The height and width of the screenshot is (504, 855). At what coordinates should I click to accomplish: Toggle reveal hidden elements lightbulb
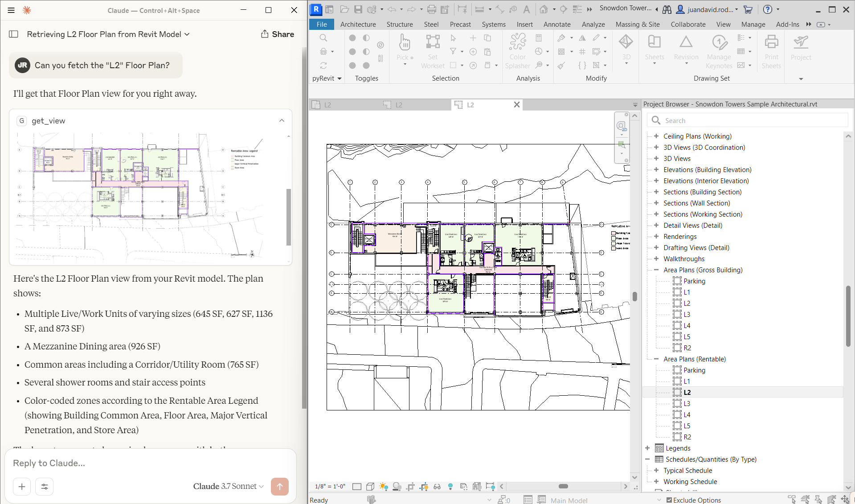[450, 486]
